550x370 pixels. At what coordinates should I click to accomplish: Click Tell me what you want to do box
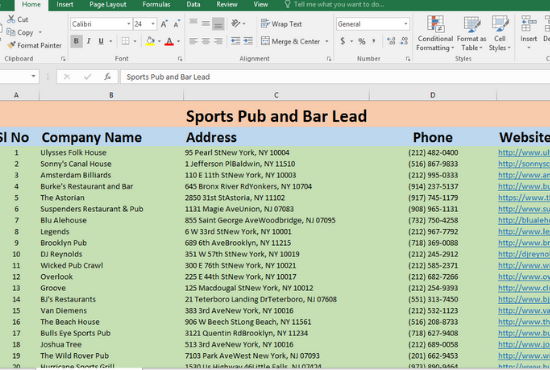pyautogui.click(x=334, y=5)
